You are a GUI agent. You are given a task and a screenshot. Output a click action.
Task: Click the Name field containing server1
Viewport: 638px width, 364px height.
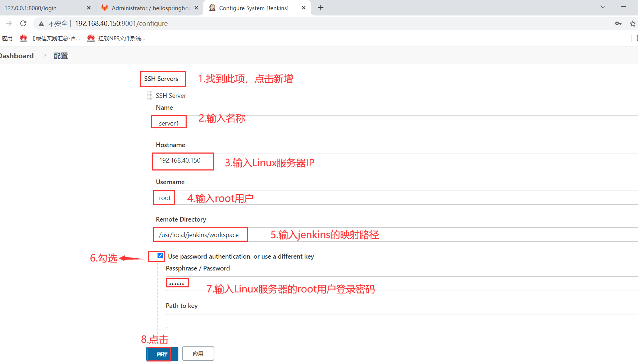(x=397, y=123)
